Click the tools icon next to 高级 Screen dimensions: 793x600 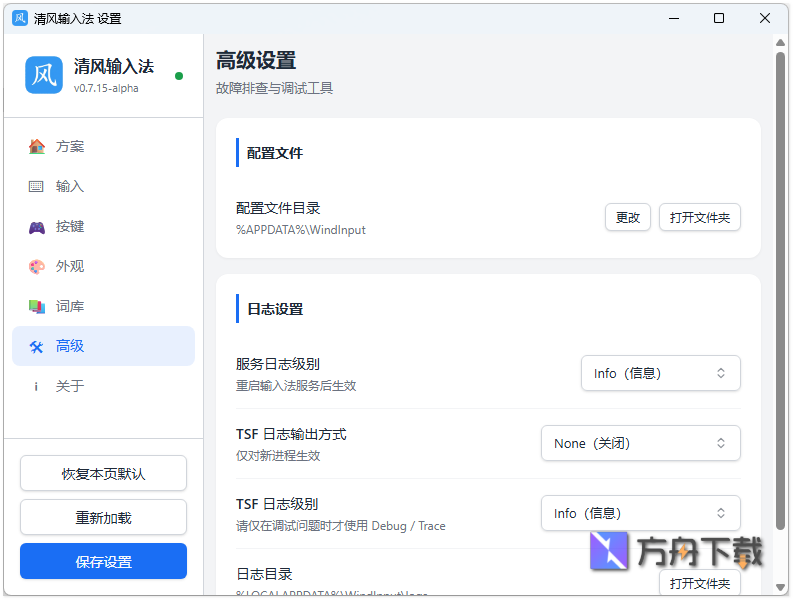tap(36, 347)
